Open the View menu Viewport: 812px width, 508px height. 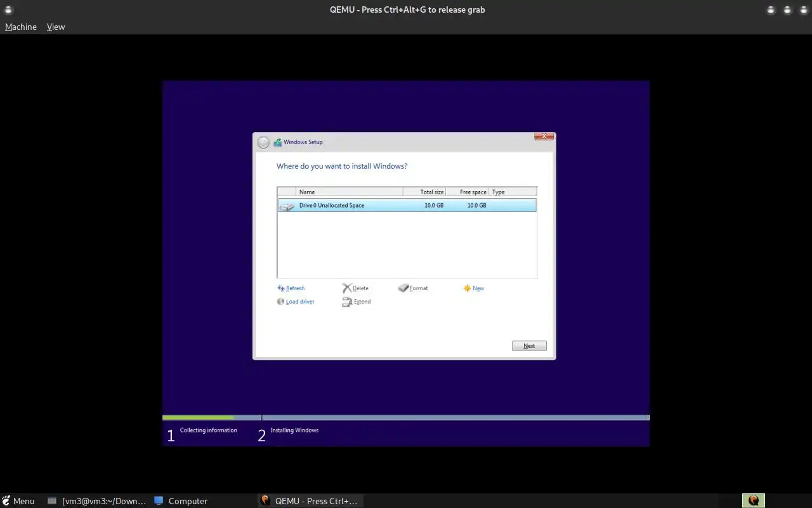[x=56, y=27]
